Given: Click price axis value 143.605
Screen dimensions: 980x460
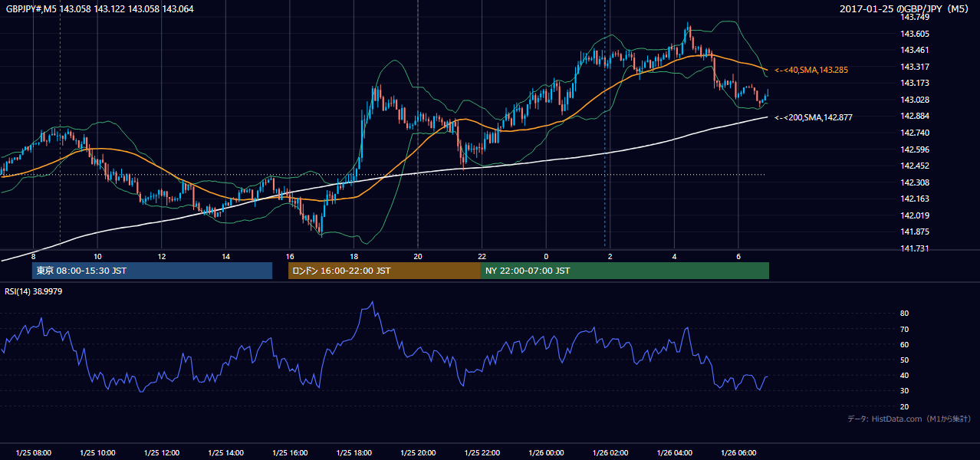Looking at the screenshot, I should pos(915,34).
